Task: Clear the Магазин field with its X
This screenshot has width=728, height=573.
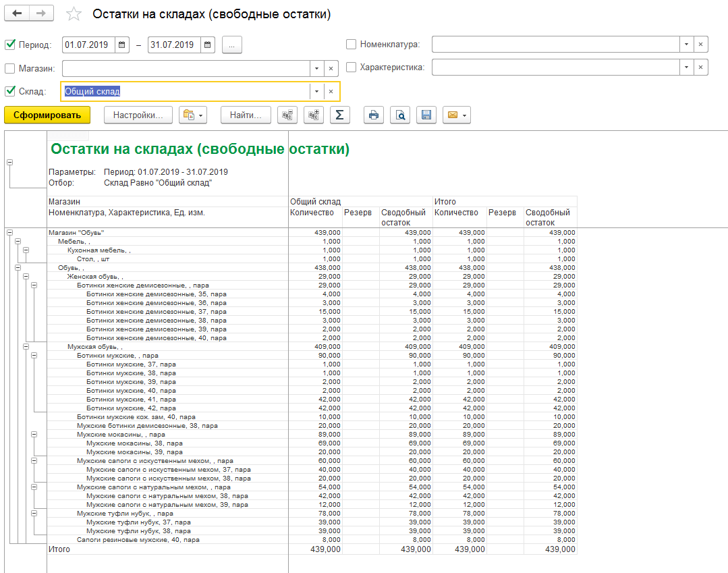Action: point(331,69)
